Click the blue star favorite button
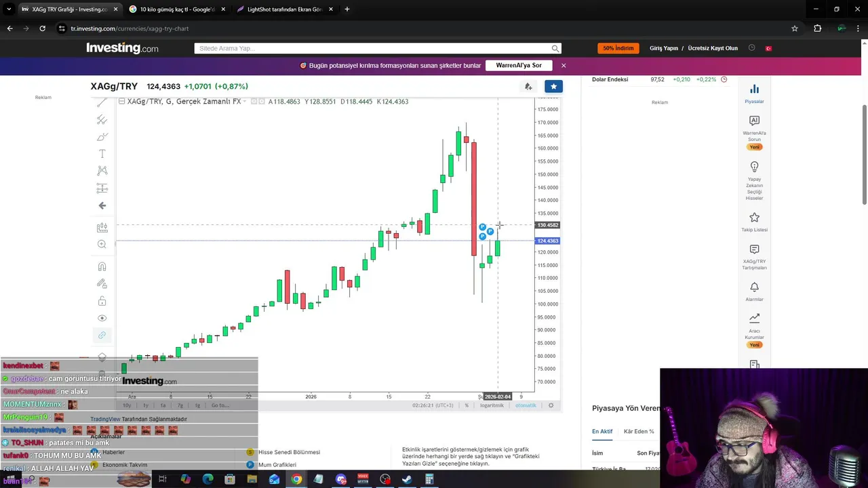 [553, 86]
